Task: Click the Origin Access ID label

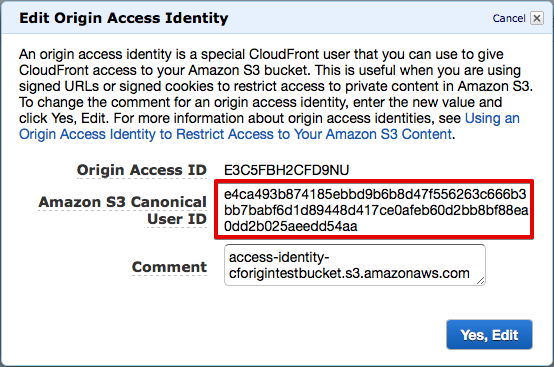Action: tap(142, 170)
